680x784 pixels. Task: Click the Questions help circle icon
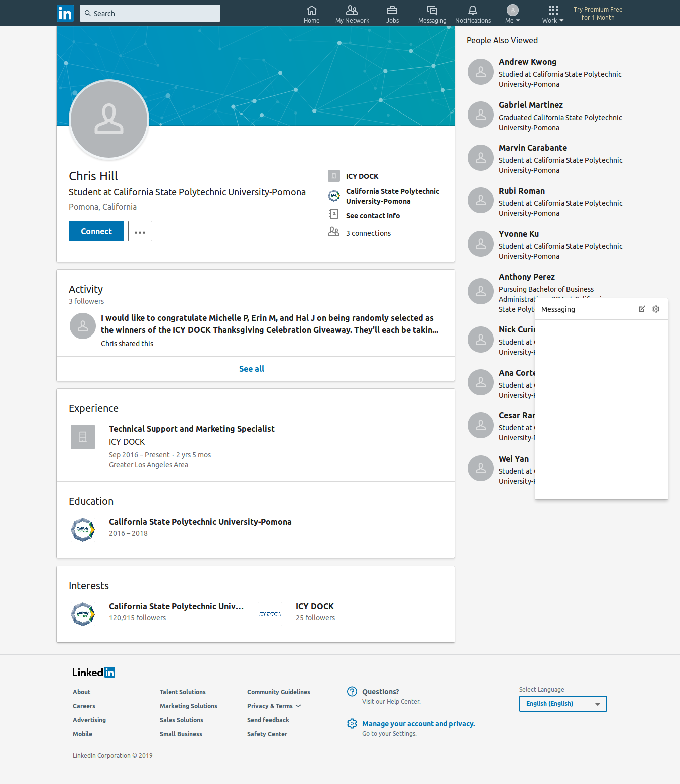pyautogui.click(x=352, y=692)
